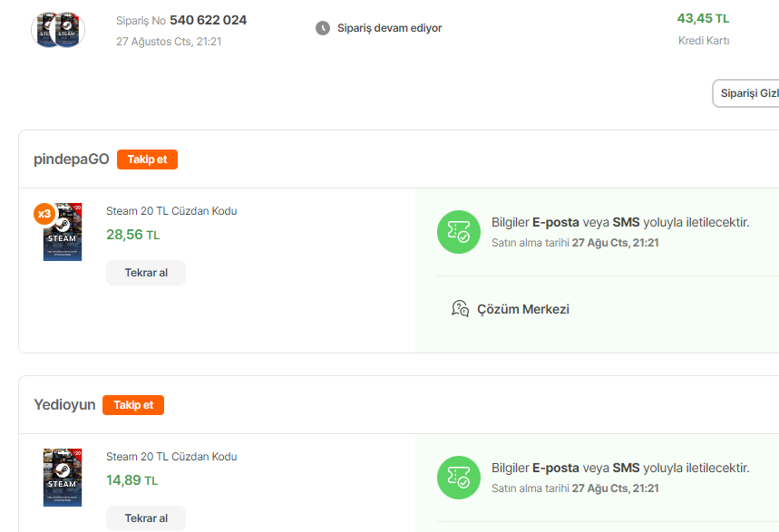
Task: Open Yedioyun Steam 20 TL Cüzdan Kodu title
Action: pos(171,457)
